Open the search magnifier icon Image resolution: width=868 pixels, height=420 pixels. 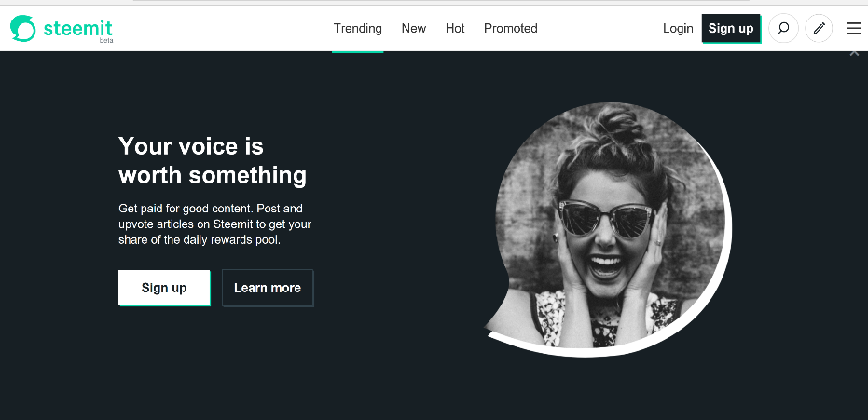783,28
